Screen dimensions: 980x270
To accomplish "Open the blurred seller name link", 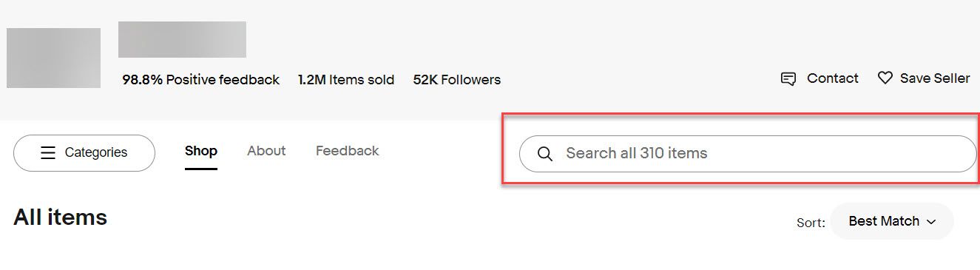I will (182, 39).
